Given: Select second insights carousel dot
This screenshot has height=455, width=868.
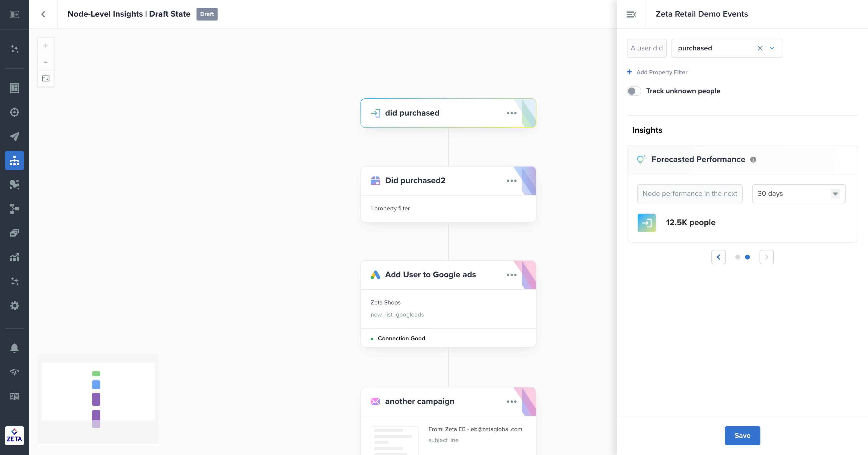Looking at the screenshot, I should (747, 257).
